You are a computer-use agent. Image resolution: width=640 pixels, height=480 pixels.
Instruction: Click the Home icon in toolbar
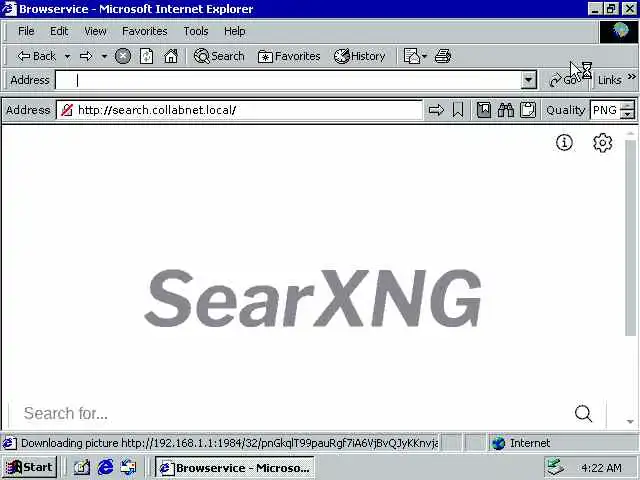171,56
